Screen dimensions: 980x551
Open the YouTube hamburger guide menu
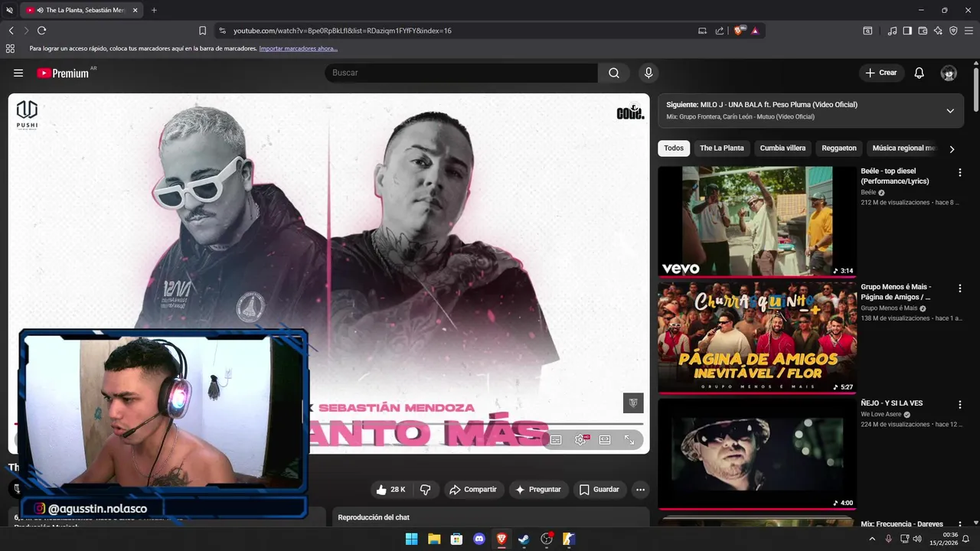click(18, 73)
